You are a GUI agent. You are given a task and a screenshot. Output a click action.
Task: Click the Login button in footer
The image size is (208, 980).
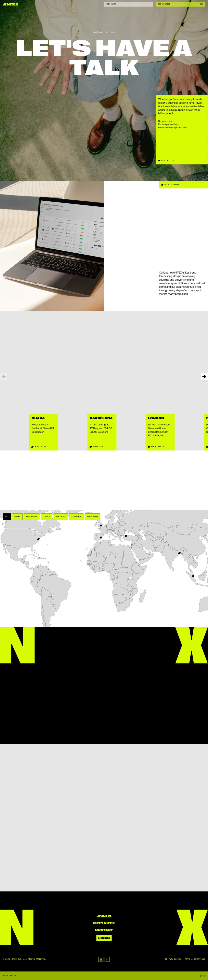[x=104, y=938]
